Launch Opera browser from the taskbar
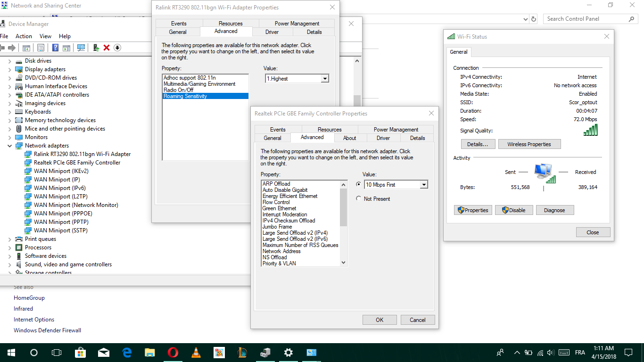This screenshot has height=362, width=644. tap(173, 353)
